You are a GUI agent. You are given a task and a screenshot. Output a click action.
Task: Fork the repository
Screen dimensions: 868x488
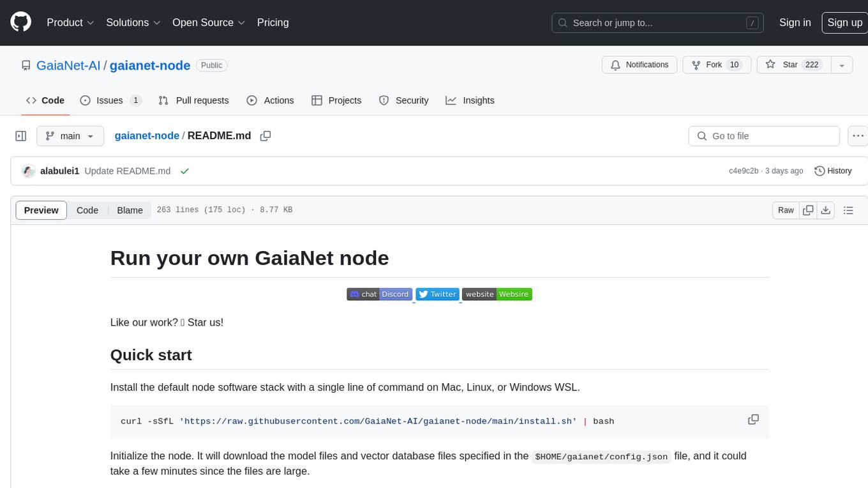coord(717,65)
